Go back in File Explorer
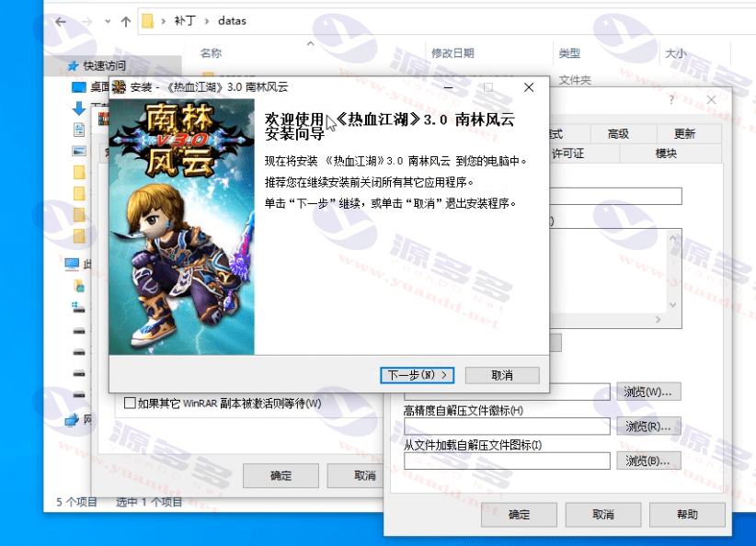The height and width of the screenshot is (546, 756). click(61, 22)
